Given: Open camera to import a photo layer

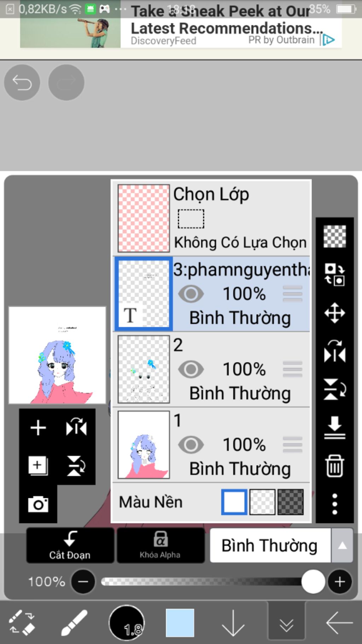Looking at the screenshot, I should 38,504.
